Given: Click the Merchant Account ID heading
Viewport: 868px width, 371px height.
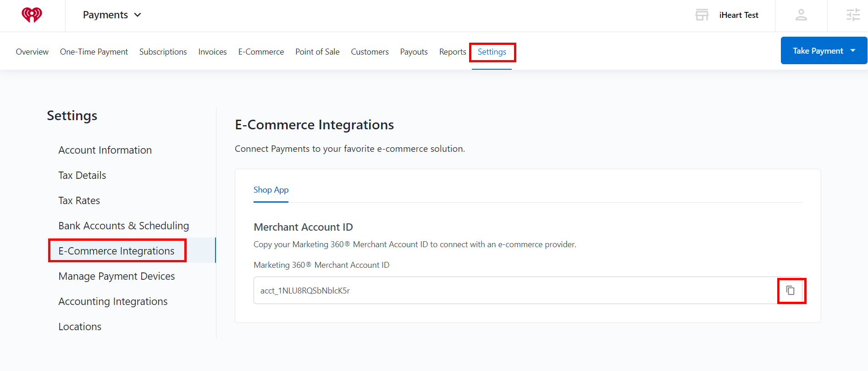Looking at the screenshot, I should (303, 227).
